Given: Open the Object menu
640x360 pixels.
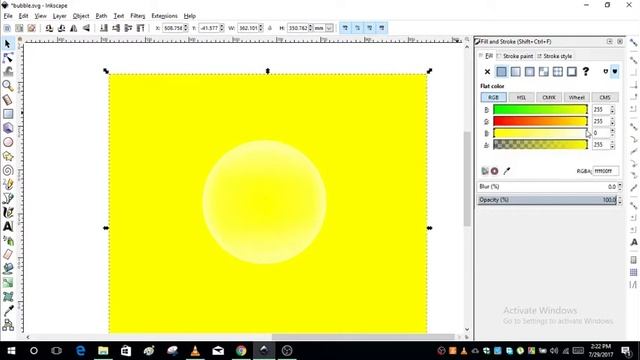Looking at the screenshot, I should 81,16.
